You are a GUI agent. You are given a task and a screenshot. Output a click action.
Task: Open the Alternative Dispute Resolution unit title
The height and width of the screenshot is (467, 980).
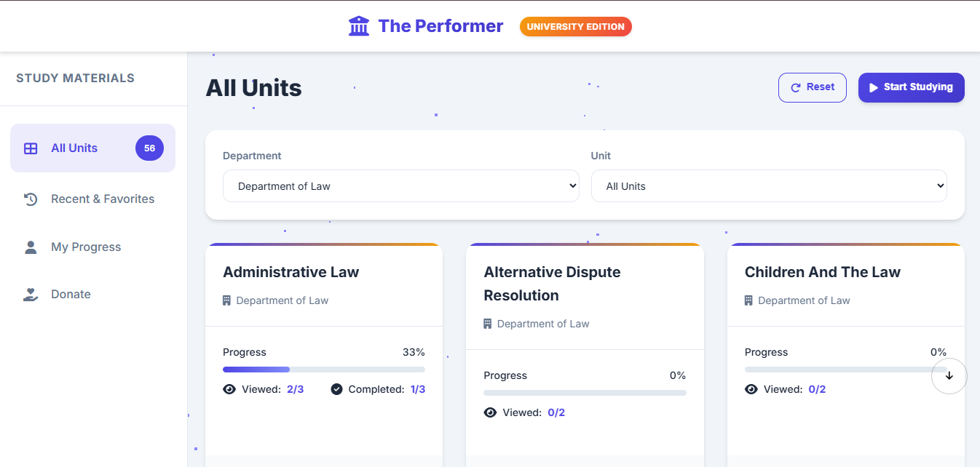pos(552,284)
